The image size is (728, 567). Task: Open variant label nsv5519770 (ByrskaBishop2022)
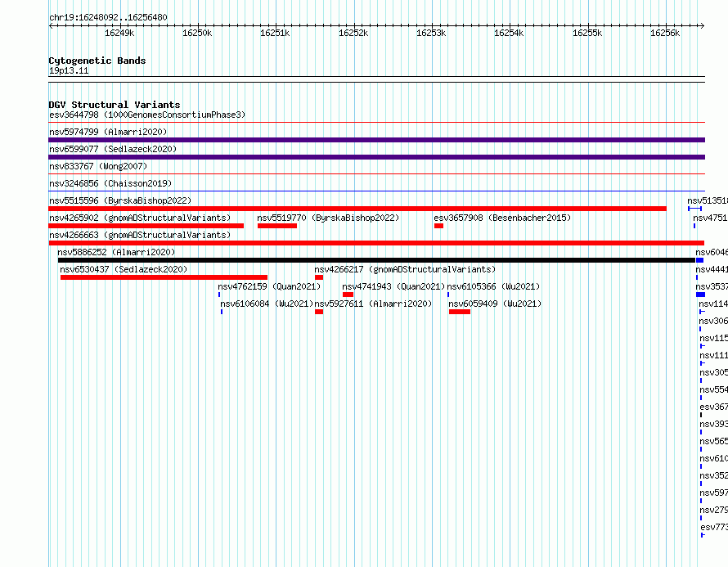click(328, 218)
